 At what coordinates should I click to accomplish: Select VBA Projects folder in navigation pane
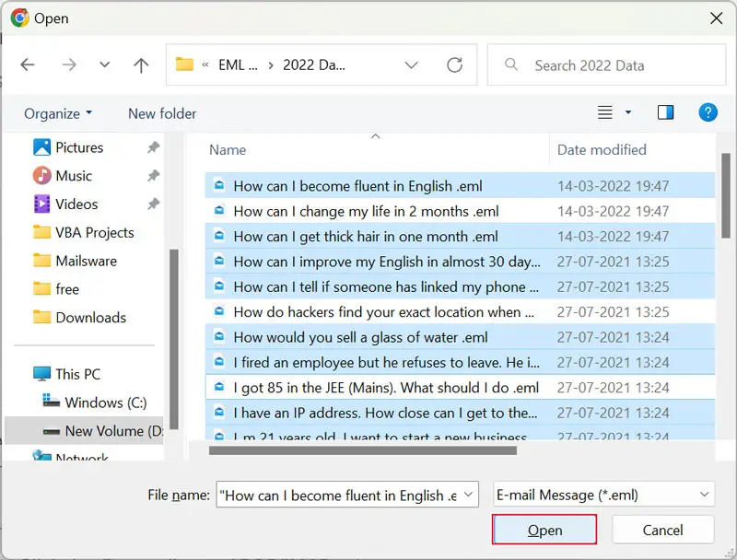(x=94, y=233)
